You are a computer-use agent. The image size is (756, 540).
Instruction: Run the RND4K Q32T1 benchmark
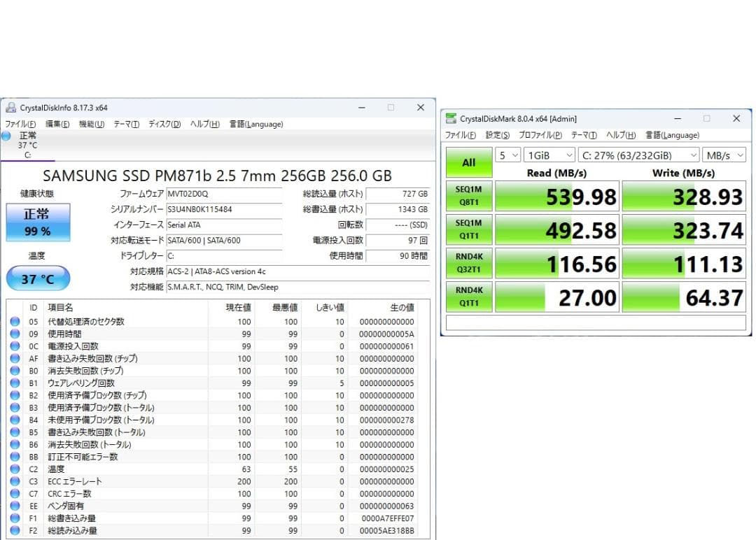tap(468, 262)
